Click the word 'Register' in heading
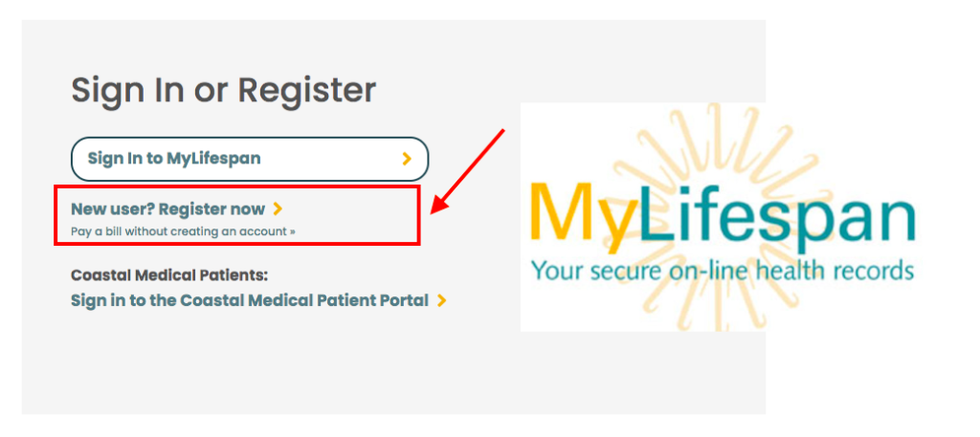 tap(307, 91)
